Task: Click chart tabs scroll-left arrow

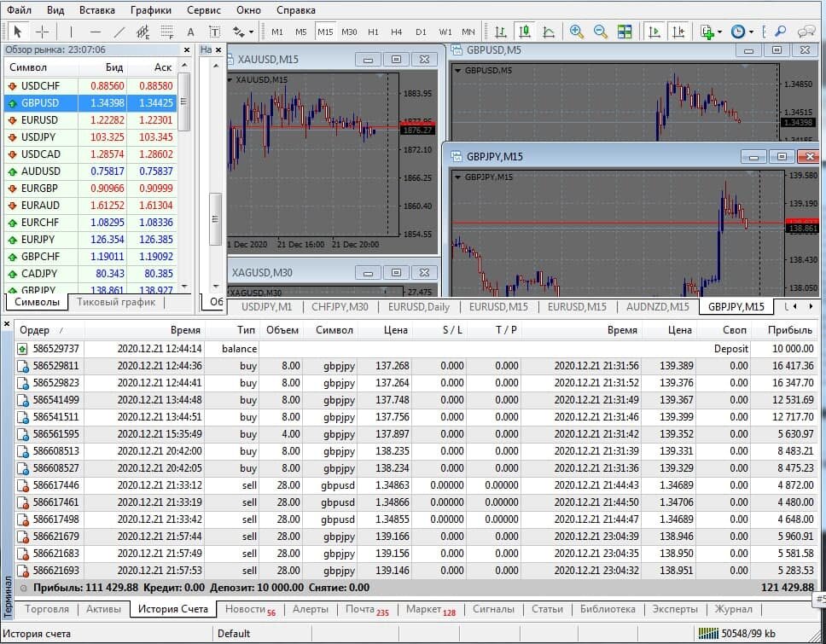Action: coord(795,306)
